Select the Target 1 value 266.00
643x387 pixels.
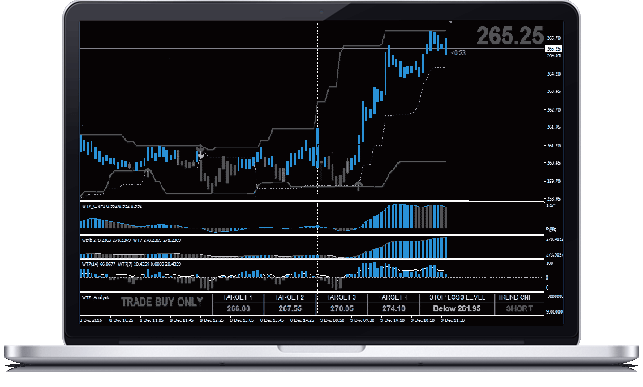[238, 308]
